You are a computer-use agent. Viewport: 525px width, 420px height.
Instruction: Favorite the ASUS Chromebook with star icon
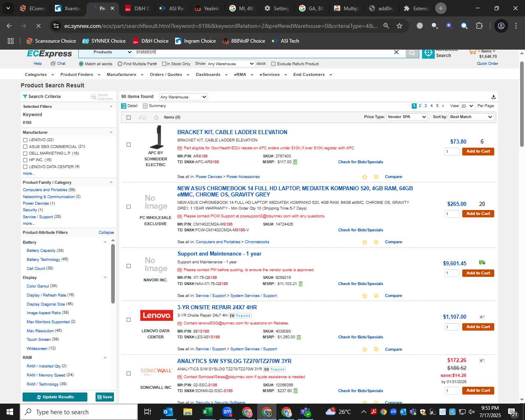tap(365, 242)
